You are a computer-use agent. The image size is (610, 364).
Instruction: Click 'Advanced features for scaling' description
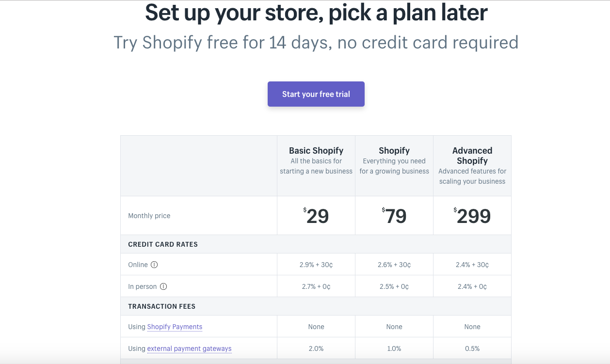(x=472, y=176)
